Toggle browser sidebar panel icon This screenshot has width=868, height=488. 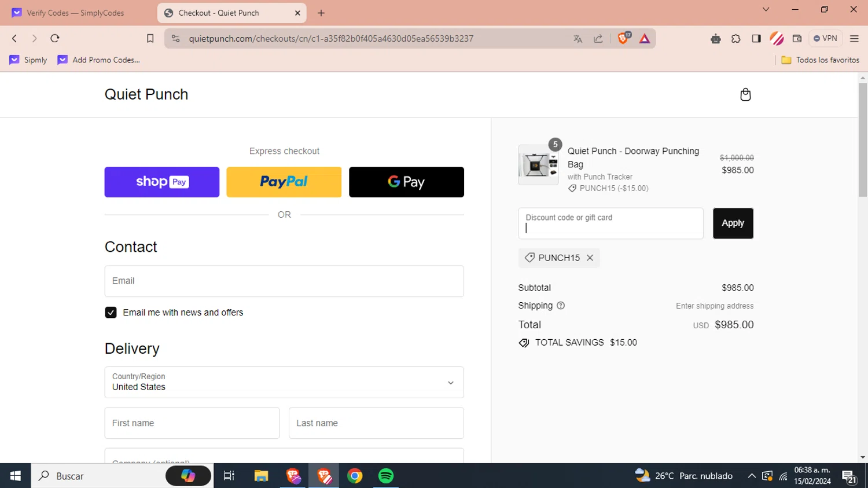[x=756, y=39]
